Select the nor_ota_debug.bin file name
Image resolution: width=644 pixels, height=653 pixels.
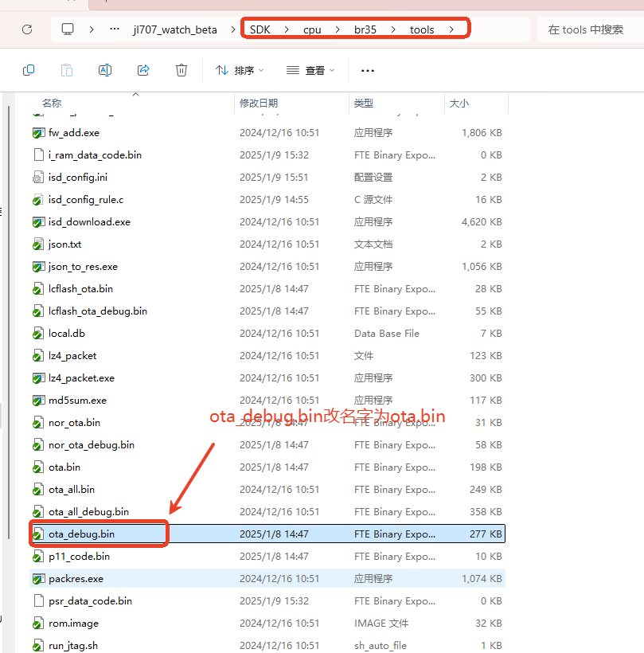coord(92,445)
